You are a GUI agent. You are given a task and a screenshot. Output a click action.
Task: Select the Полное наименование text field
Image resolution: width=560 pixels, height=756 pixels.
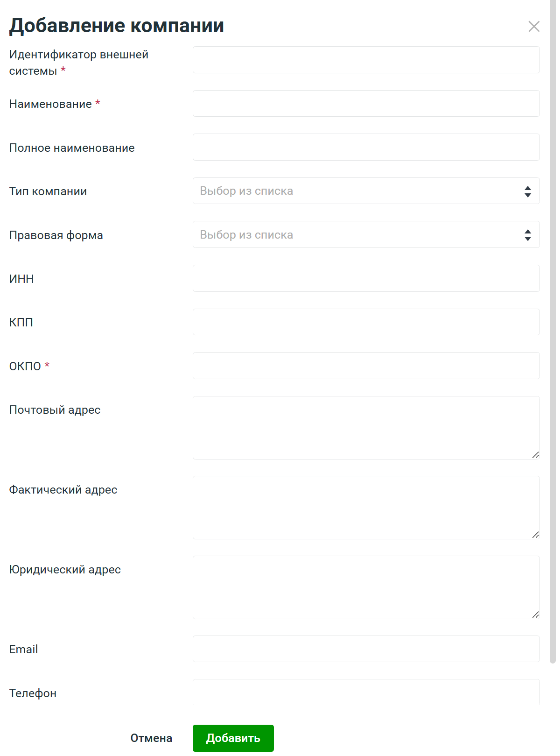(366, 148)
